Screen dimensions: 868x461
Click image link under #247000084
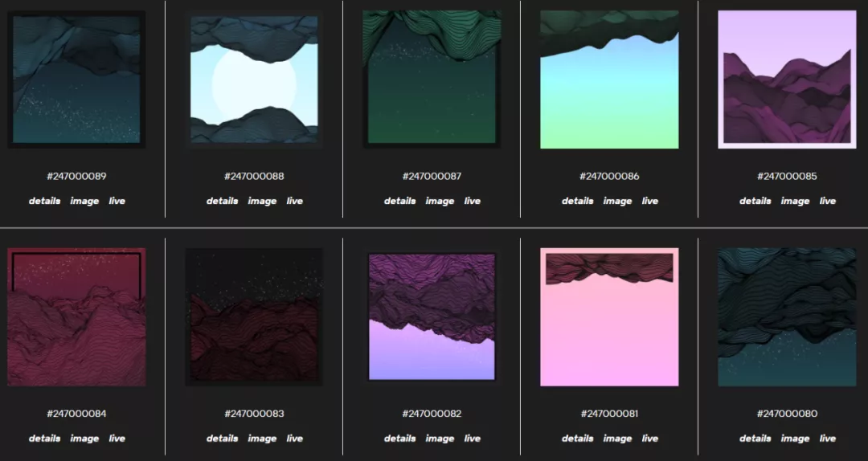84,439
